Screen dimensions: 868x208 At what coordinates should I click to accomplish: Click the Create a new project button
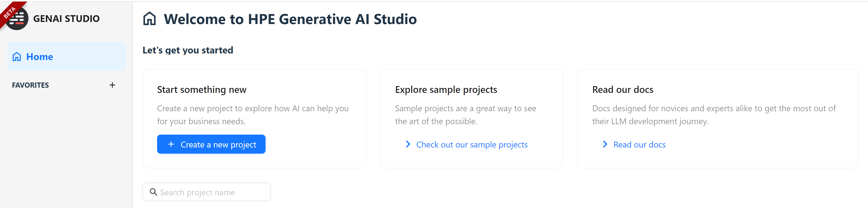[x=211, y=144]
